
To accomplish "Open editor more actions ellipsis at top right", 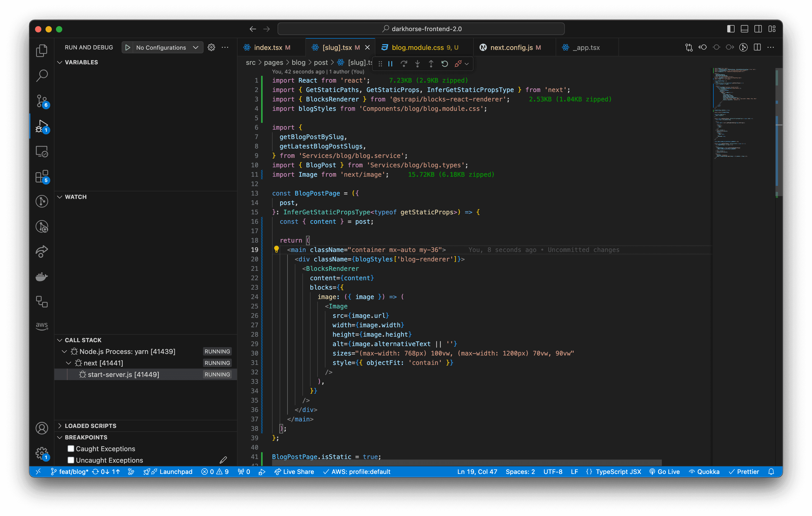I will tap(771, 48).
